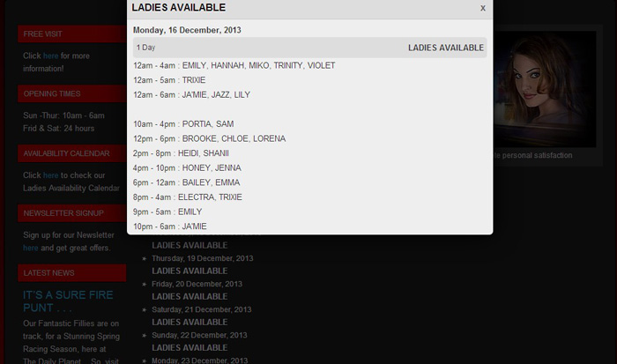Click the 'here' link under Free Visit
Viewport: 617px width, 364px height.
50,56
